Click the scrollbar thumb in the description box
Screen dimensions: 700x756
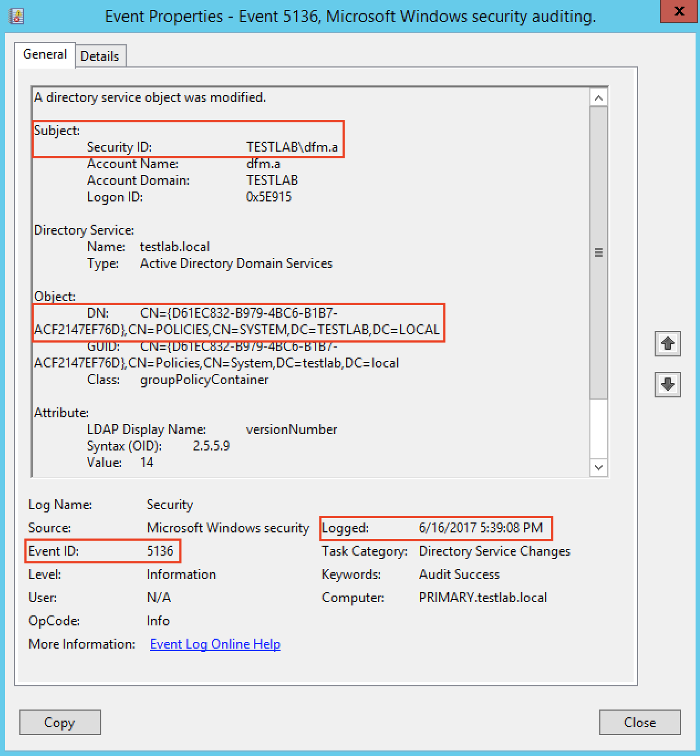(598, 252)
